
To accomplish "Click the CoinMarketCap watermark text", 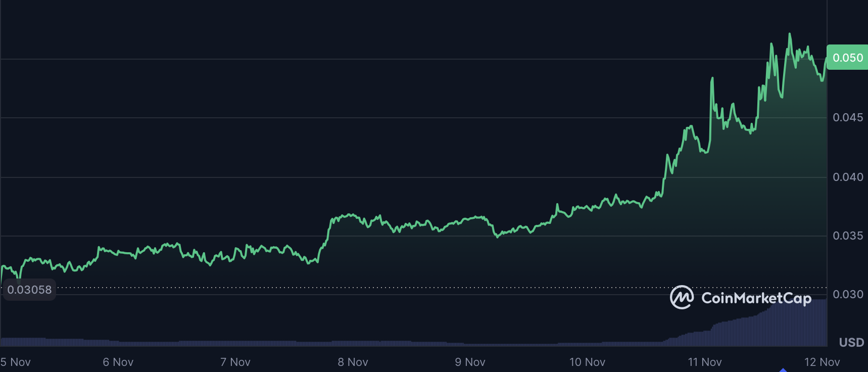I will pos(756,298).
